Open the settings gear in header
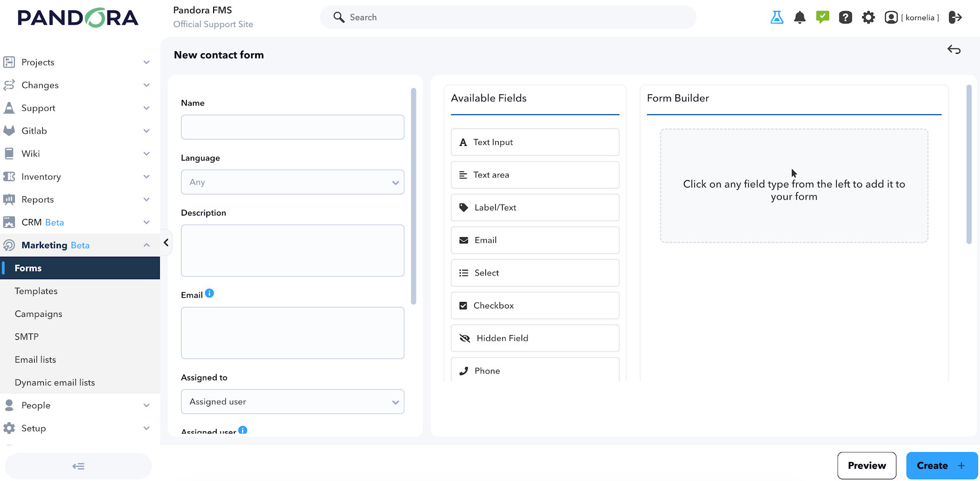The width and height of the screenshot is (980, 481). tap(868, 18)
